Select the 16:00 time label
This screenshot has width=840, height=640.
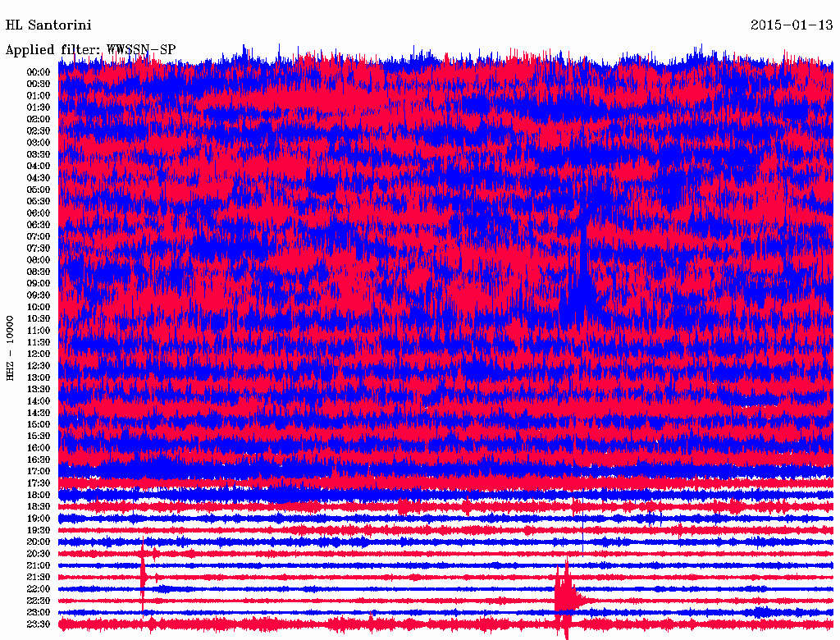click(39, 448)
